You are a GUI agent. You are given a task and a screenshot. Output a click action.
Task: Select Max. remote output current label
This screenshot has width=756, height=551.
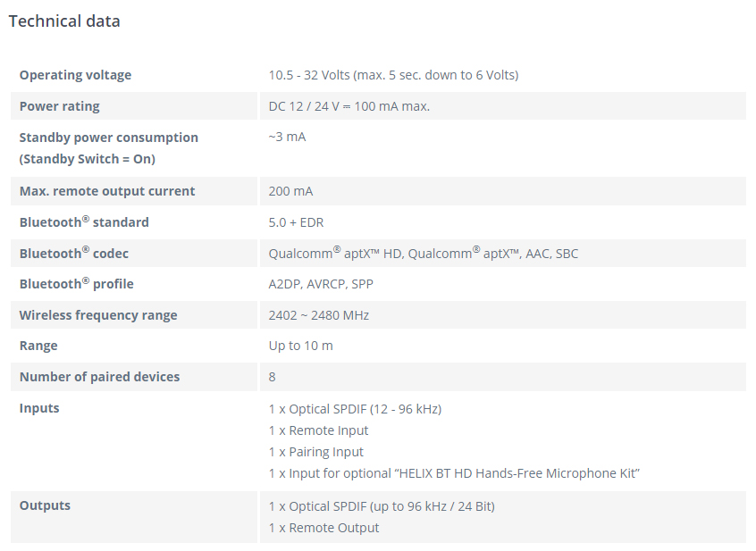click(x=107, y=191)
